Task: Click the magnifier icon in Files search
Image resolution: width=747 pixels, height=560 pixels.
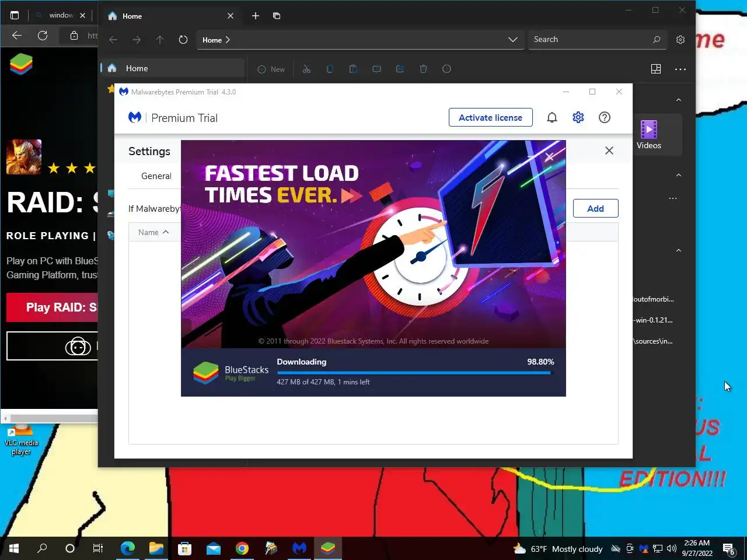Action: point(657,40)
